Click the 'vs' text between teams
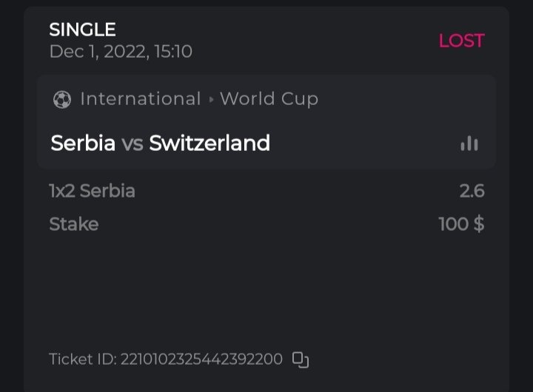This screenshot has height=392, width=533. (x=133, y=143)
